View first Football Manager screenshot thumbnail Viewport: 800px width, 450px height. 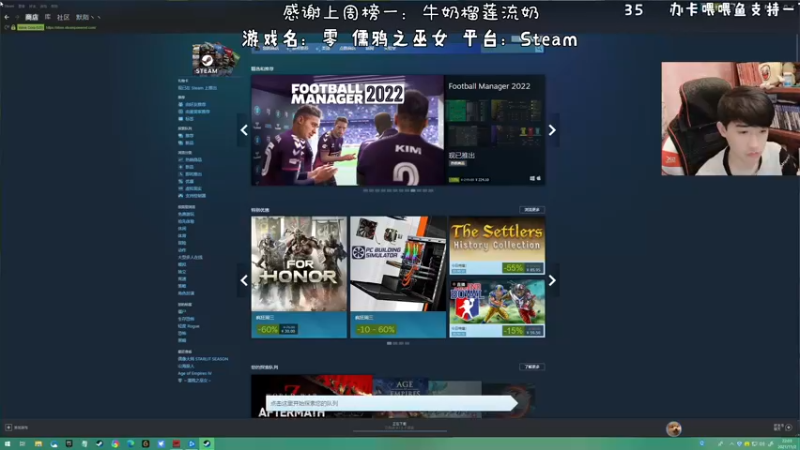point(467,110)
